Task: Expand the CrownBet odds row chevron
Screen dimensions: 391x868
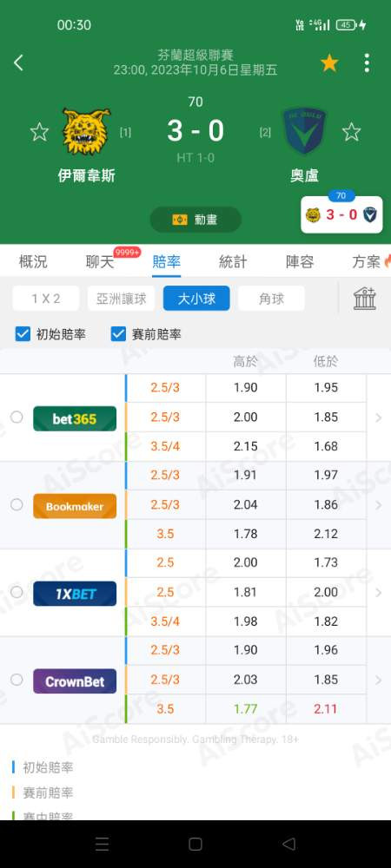Action: point(379,680)
